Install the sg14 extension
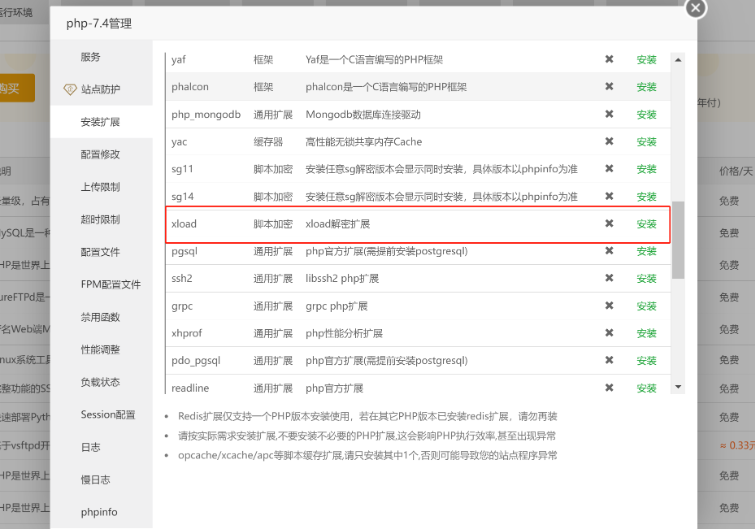 coord(646,196)
